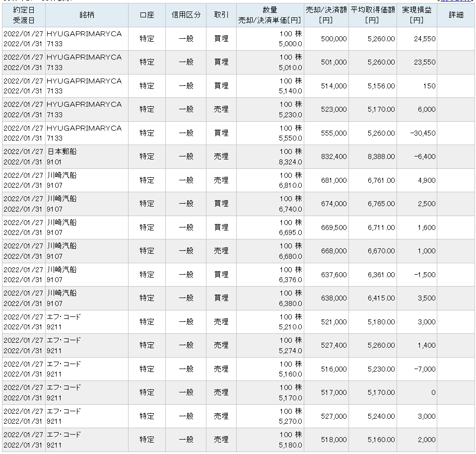Click the settlement amount 523,000
This screenshot has height=454, width=476.
coord(334,109)
